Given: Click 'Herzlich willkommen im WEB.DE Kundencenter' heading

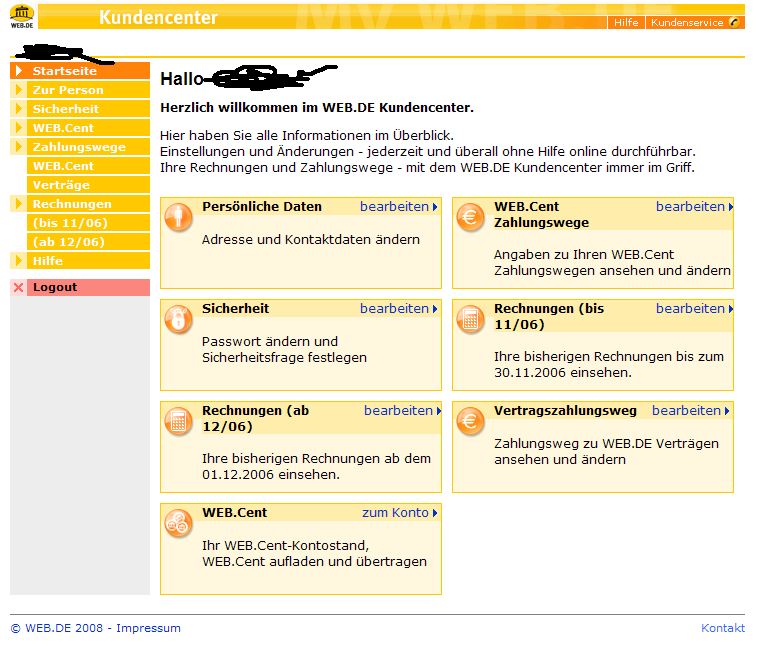Looking at the screenshot, I should [317, 108].
